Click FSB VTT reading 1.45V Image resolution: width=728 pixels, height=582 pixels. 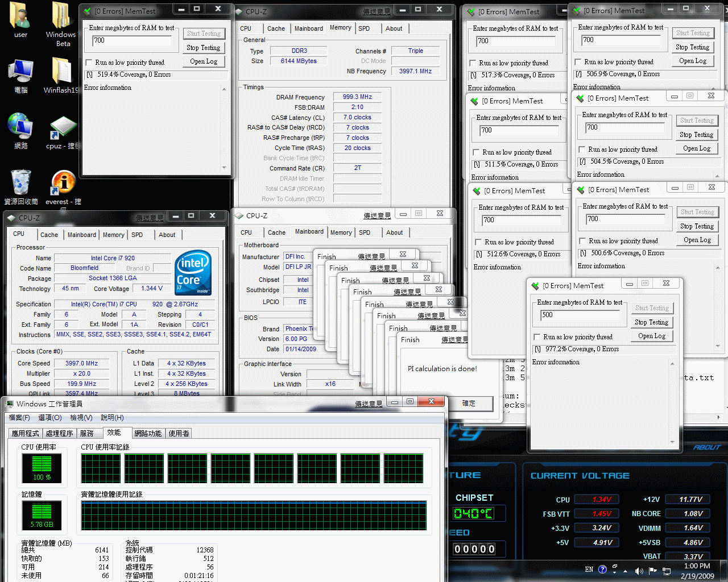[596, 513]
